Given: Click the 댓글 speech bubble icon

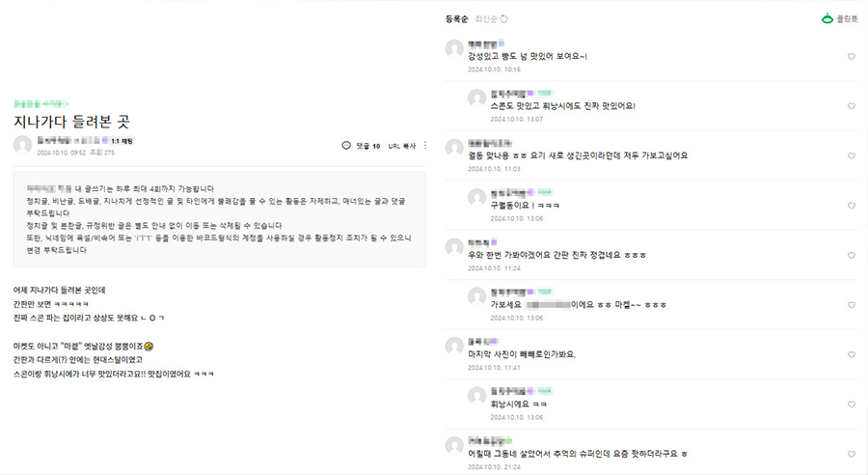Looking at the screenshot, I should (x=346, y=146).
